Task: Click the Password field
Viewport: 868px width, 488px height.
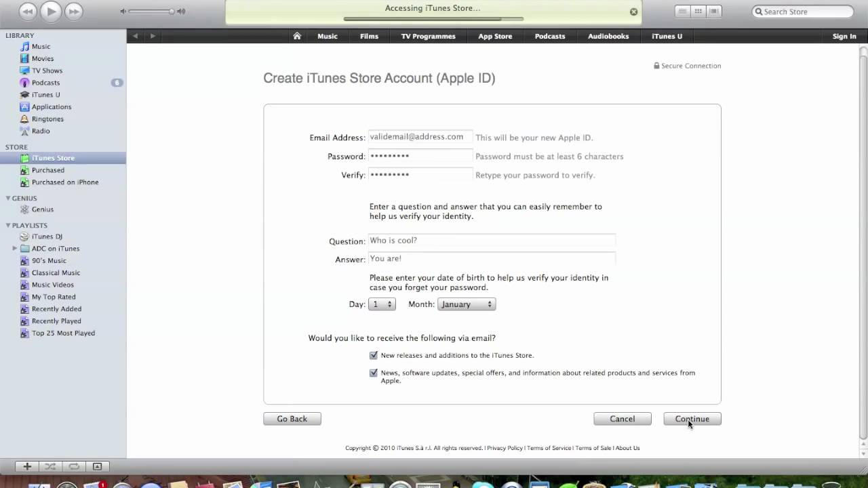Action: coord(420,156)
